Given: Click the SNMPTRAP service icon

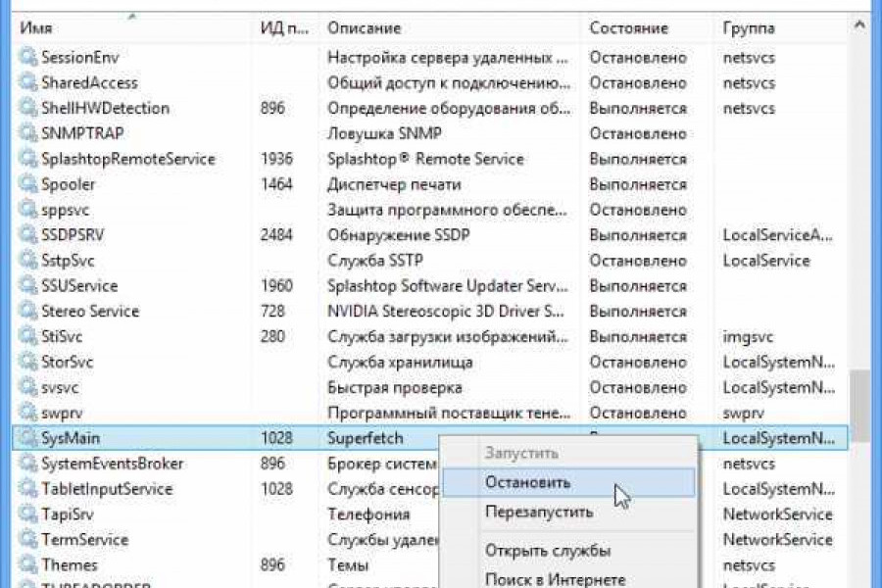Looking at the screenshot, I should [x=27, y=133].
